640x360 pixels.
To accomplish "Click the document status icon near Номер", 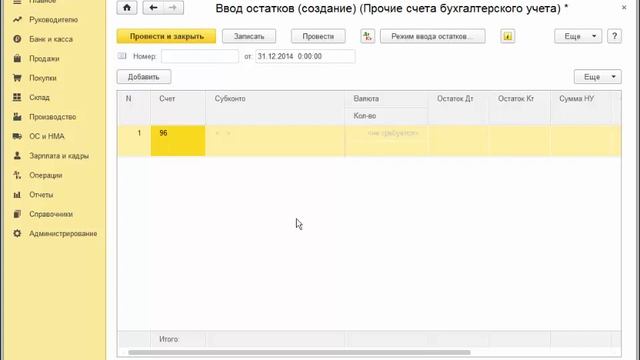I will point(122,56).
